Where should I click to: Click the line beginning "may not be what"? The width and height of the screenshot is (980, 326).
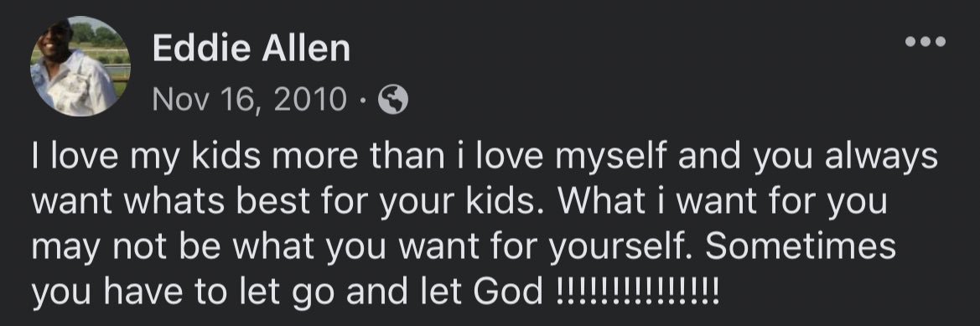click(463, 246)
